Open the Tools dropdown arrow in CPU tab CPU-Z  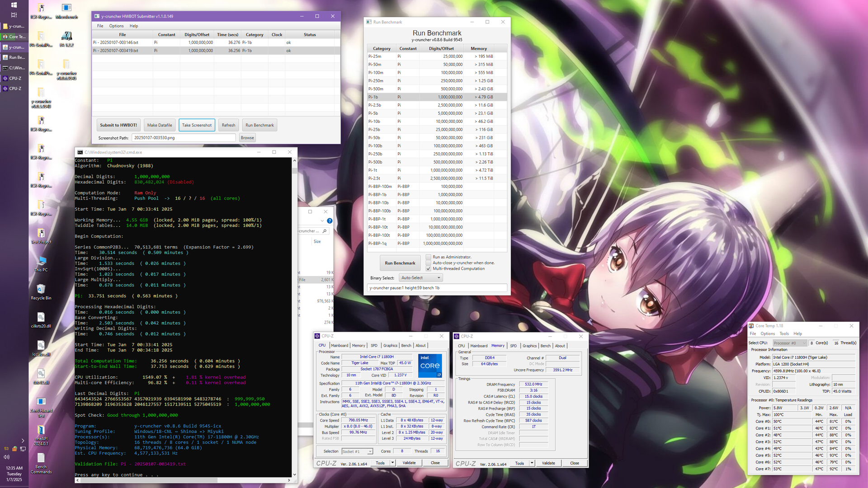(392, 463)
